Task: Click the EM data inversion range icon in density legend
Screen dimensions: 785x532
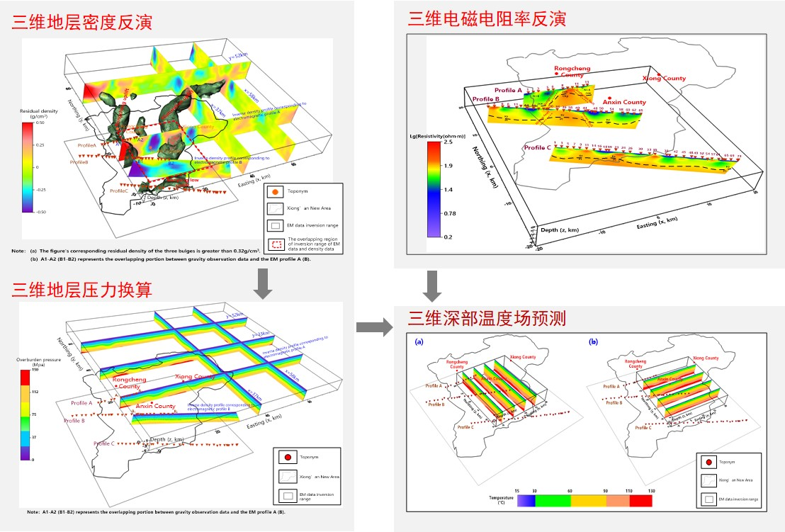Action: point(276,225)
